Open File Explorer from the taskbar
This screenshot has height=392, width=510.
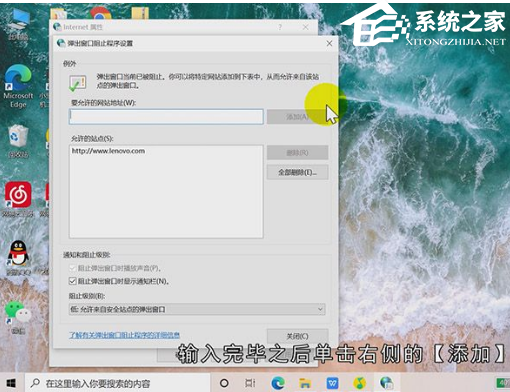(x=304, y=383)
